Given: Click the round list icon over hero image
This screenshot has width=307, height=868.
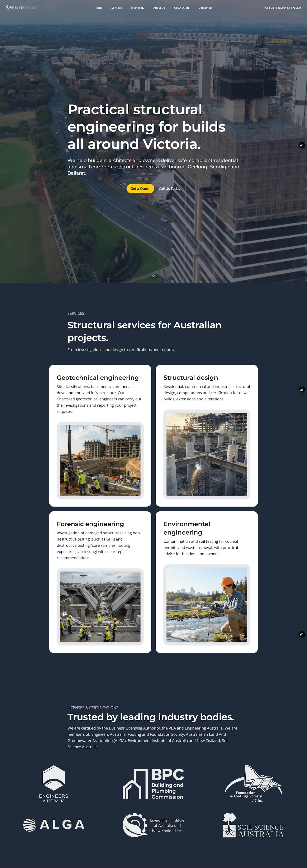Looking at the screenshot, I should (302, 145).
